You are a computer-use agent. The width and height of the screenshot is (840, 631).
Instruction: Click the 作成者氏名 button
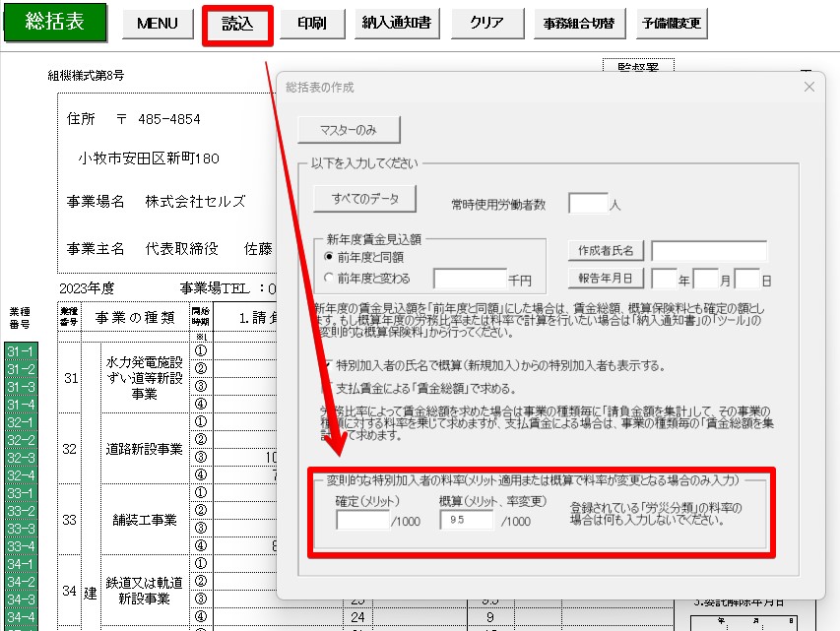click(606, 250)
